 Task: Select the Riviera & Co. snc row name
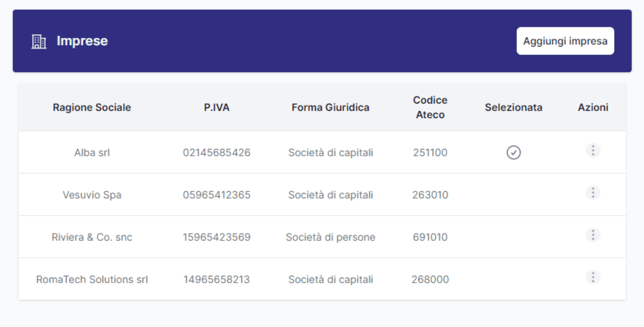92,237
